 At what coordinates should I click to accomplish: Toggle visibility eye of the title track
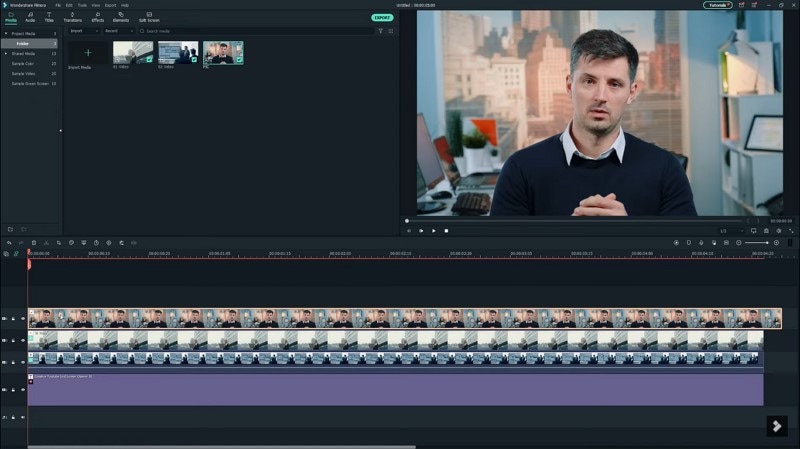(x=23, y=390)
